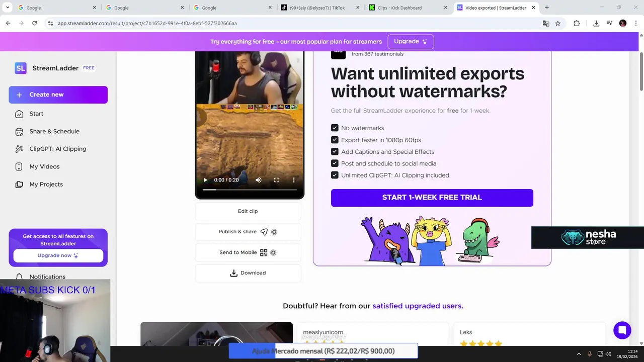644x362 pixels.
Task: Seek along the video progress bar
Action: [250, 190]
